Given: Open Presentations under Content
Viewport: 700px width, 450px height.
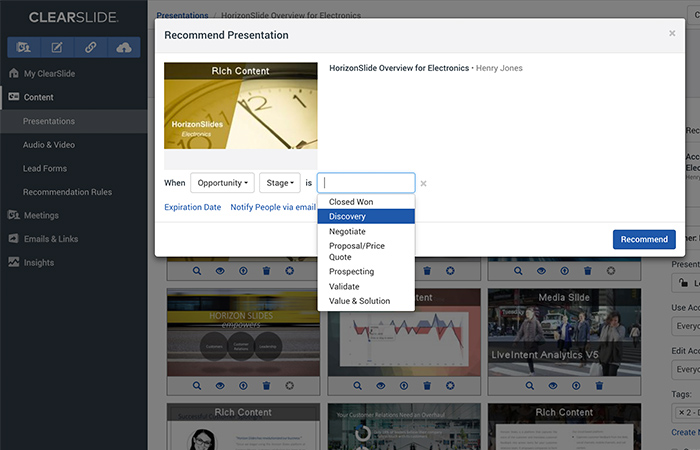Looking at the screenshot, I should pos(74,121).
